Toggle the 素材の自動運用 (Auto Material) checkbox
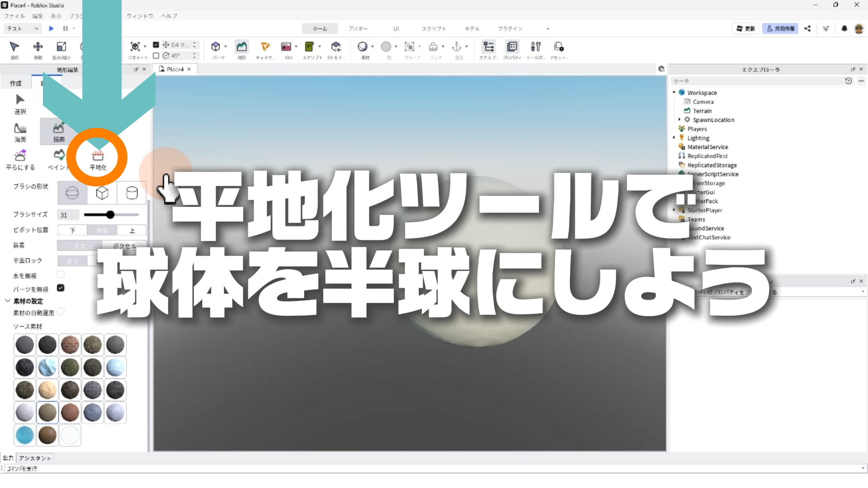Screen dimensions: 868x488 [61, 312]
